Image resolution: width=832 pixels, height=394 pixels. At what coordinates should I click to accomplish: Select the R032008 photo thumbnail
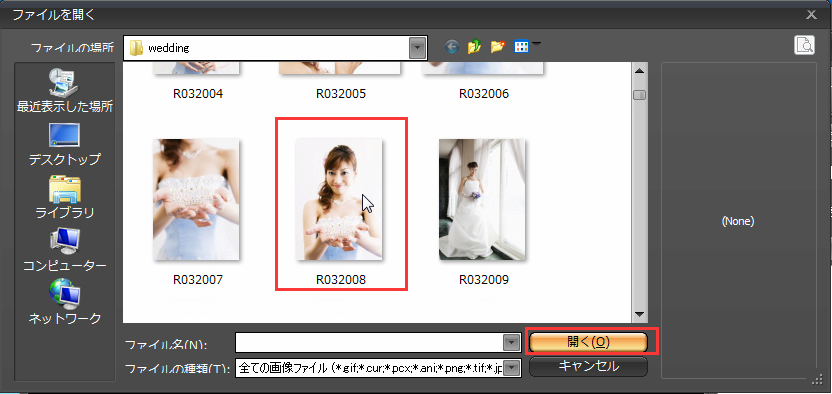click(339, 199)
